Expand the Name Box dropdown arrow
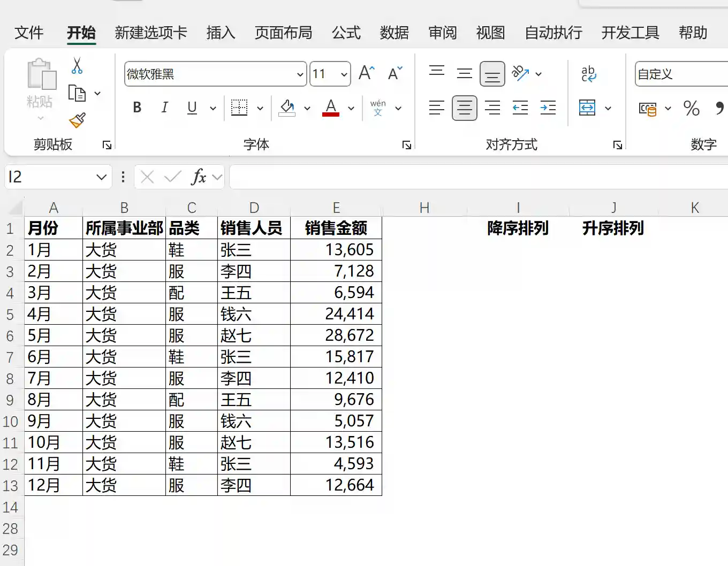 [101, 177]
